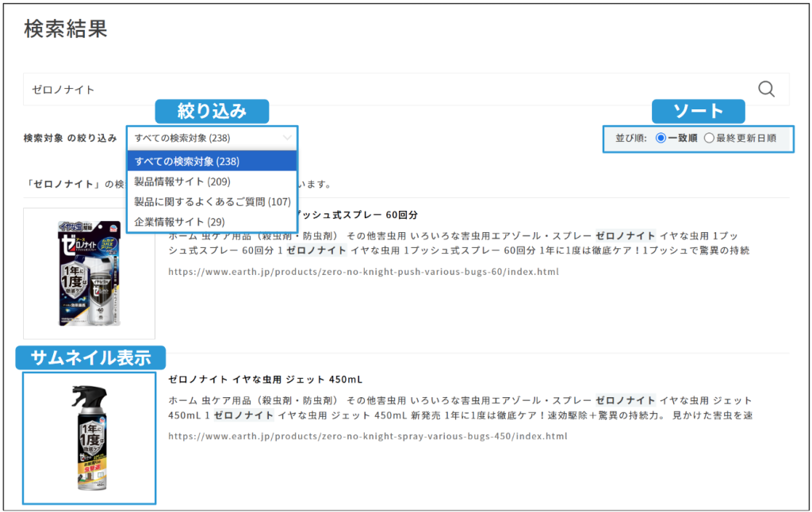812x512 pixels.
Task: Click the magnifying glass search icon
Action: pyautogui.click(x=766, y=89)
